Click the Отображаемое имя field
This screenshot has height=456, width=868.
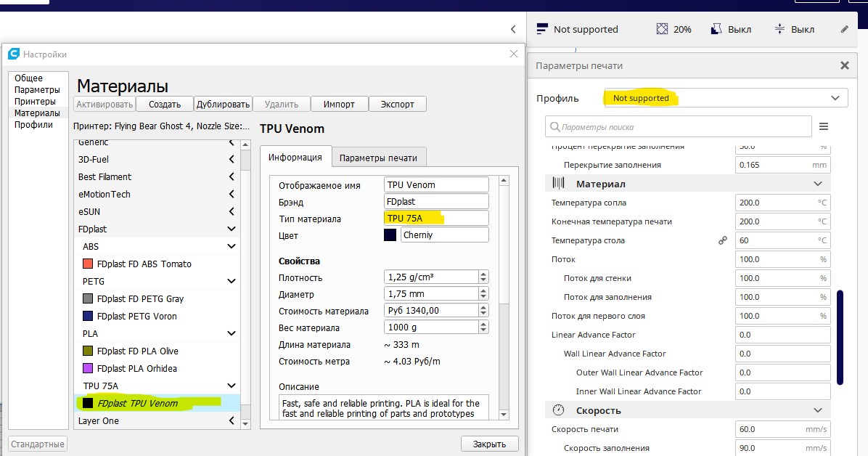[x=436, y=184]
